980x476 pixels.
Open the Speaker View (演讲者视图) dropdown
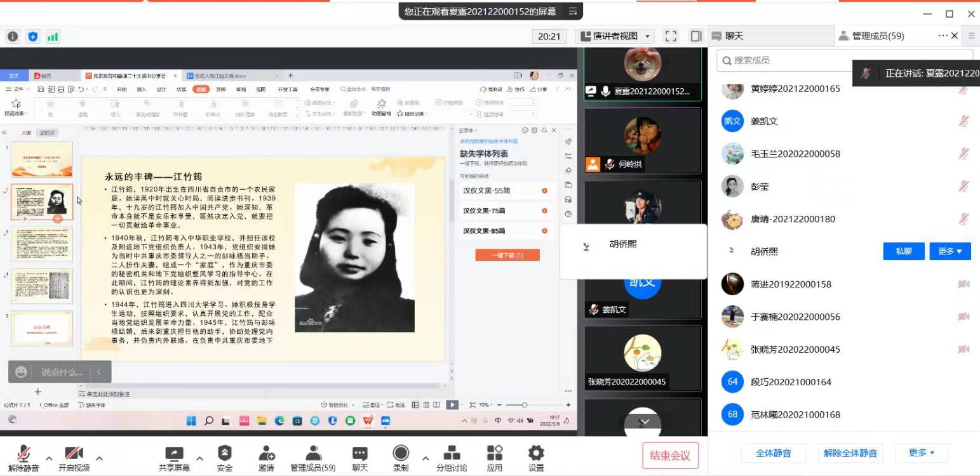pos(614,36)
